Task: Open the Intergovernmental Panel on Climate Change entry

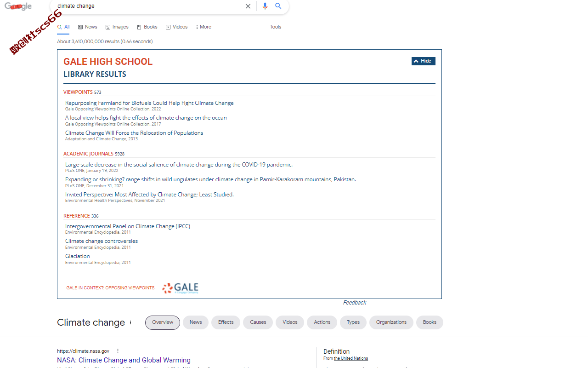Action: coord(128,226)
